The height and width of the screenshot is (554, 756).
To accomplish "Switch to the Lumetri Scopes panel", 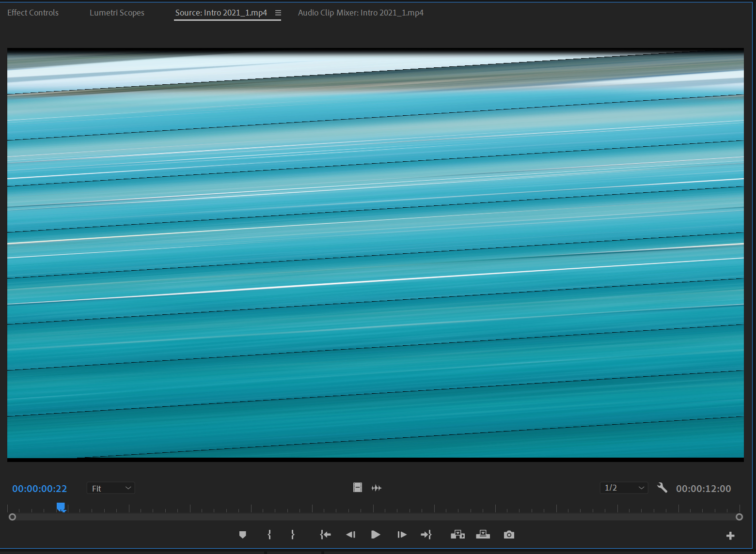I will click(x=117, y=13).
